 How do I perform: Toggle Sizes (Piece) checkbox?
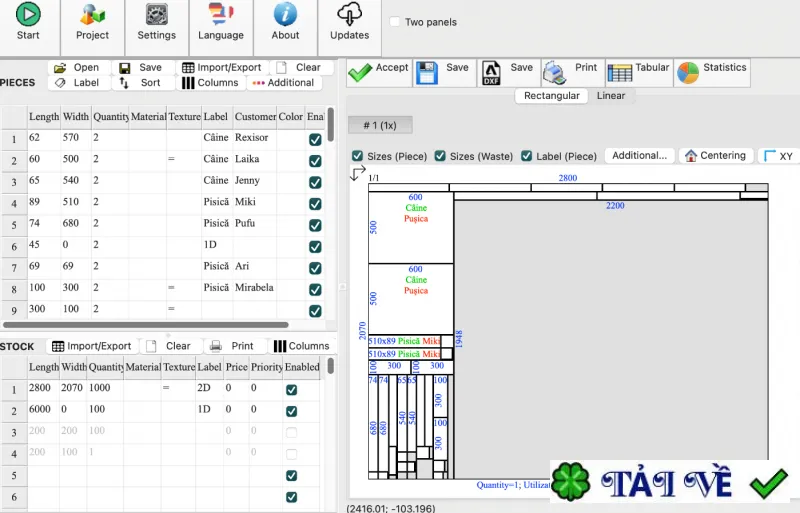click(358, 156)
